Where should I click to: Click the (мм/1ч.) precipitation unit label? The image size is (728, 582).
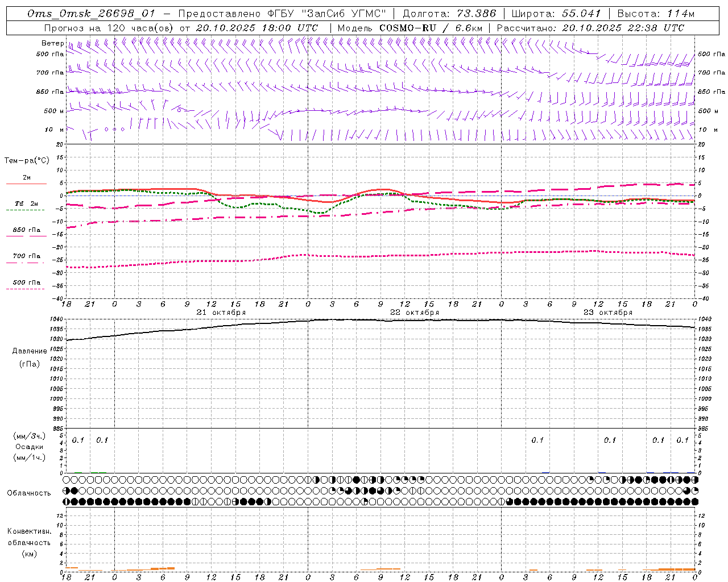click(x=30, y=457)
